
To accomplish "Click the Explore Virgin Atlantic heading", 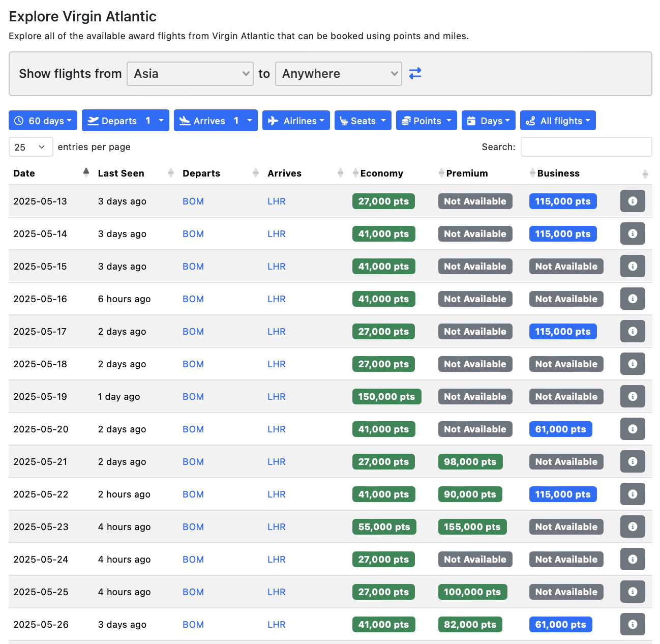I will pos(83,16).
